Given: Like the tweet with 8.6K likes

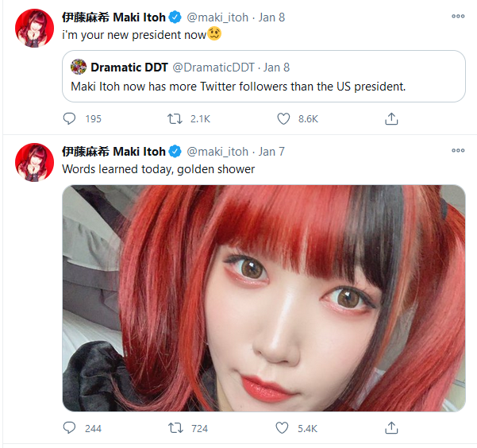Looking at the screenshot, I should click(x=283, y=118).
